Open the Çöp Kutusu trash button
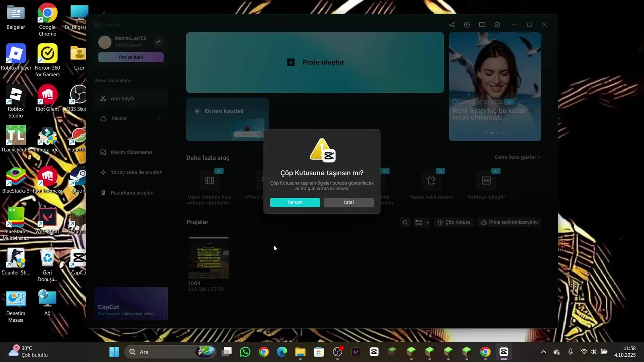Screen dimensions: 644x362 click(454, 222)
